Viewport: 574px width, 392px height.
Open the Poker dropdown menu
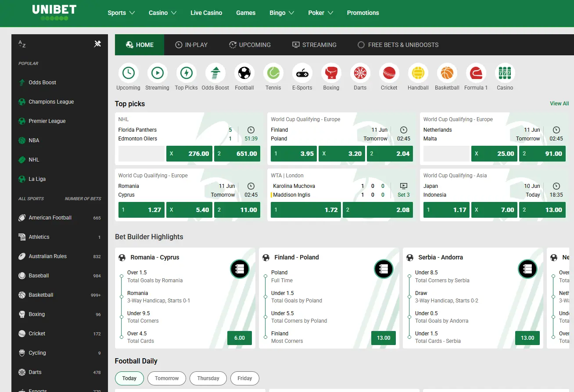click(320, 13)
